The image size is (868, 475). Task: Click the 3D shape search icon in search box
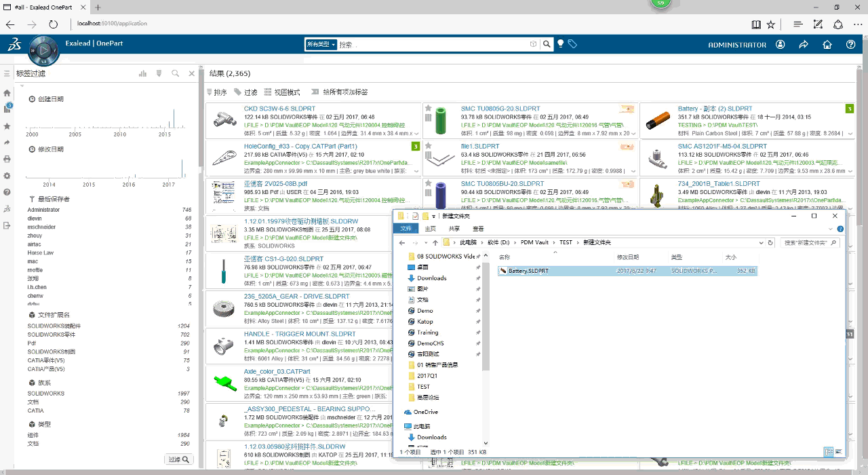(534, 44)
